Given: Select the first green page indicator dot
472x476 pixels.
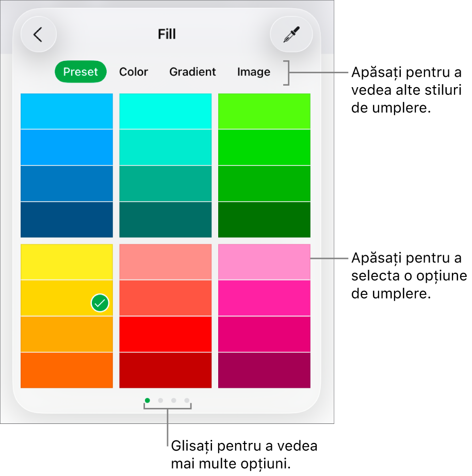Looking at the screenshot, I should [148, 400].
